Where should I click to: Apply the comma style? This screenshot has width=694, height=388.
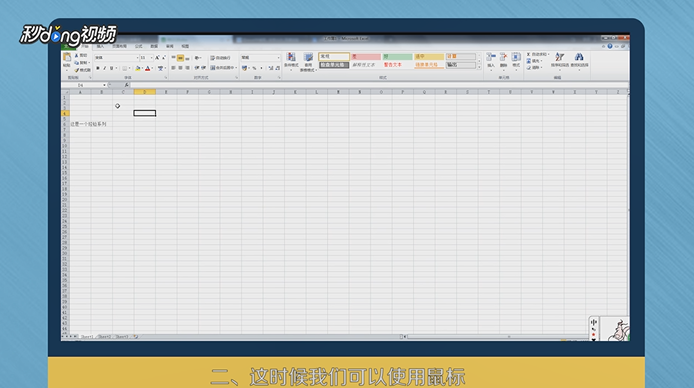(261, 68)
